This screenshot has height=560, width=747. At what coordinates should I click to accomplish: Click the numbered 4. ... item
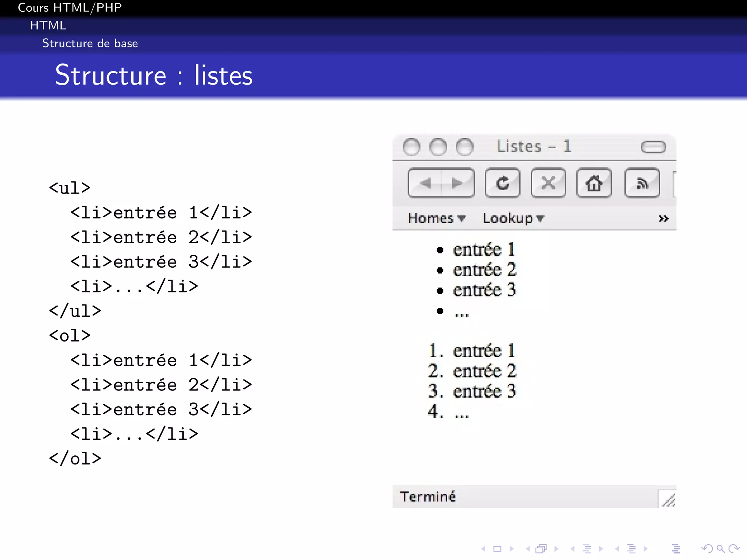tap(449, 412)
